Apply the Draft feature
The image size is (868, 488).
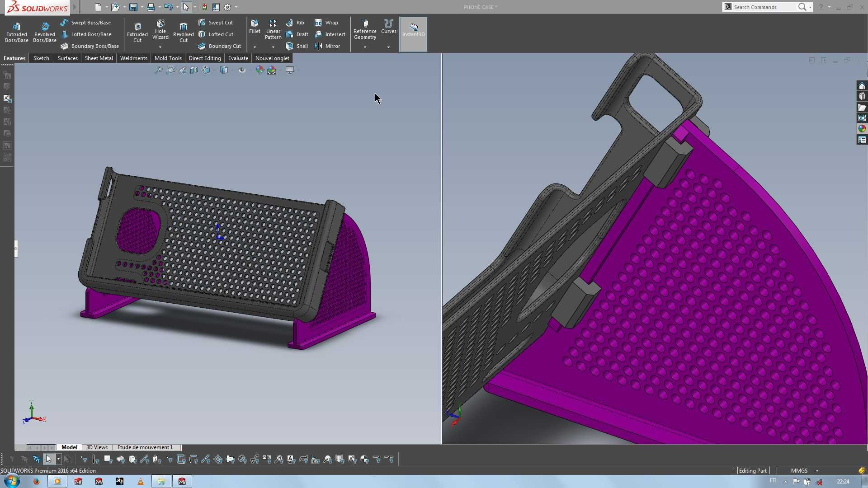tap(297, 34)
